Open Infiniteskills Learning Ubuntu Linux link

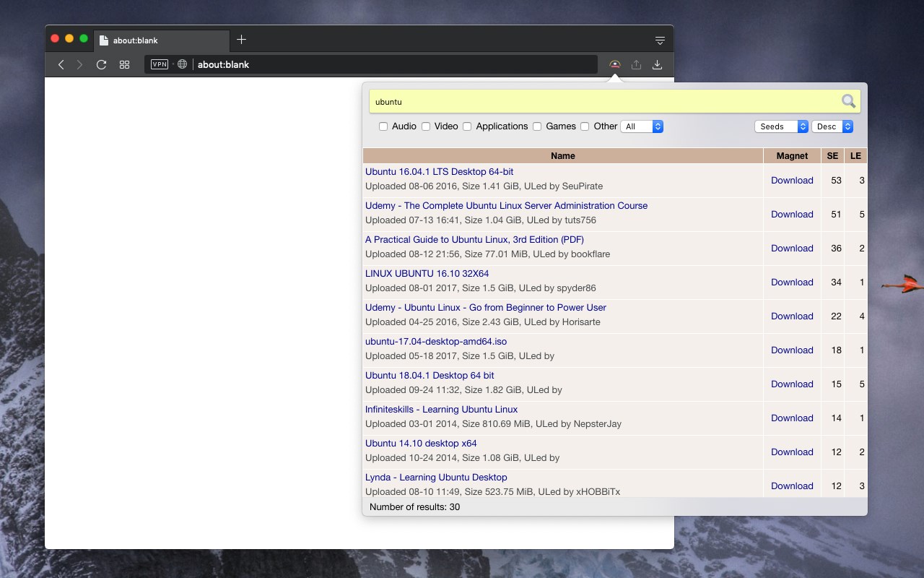click(441, 410)
